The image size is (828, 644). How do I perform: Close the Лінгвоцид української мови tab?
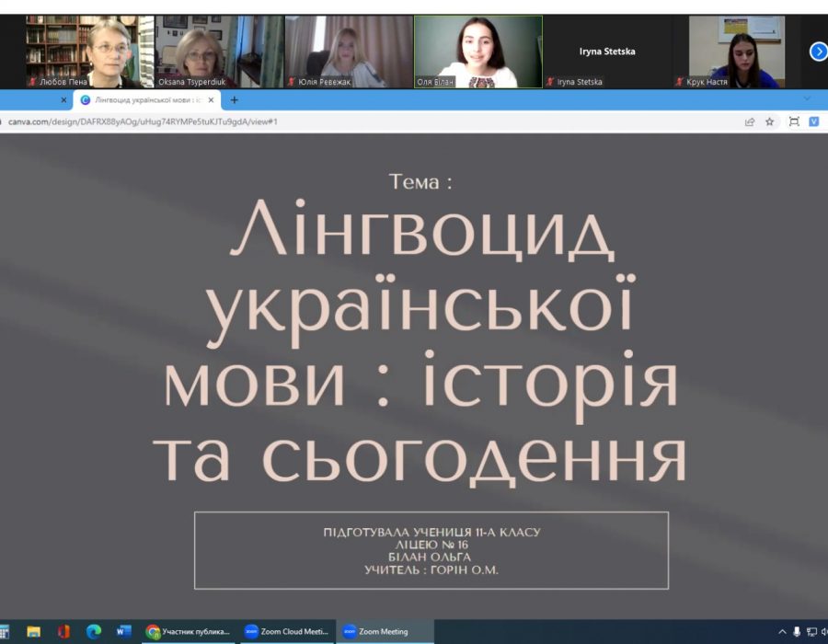212,99
